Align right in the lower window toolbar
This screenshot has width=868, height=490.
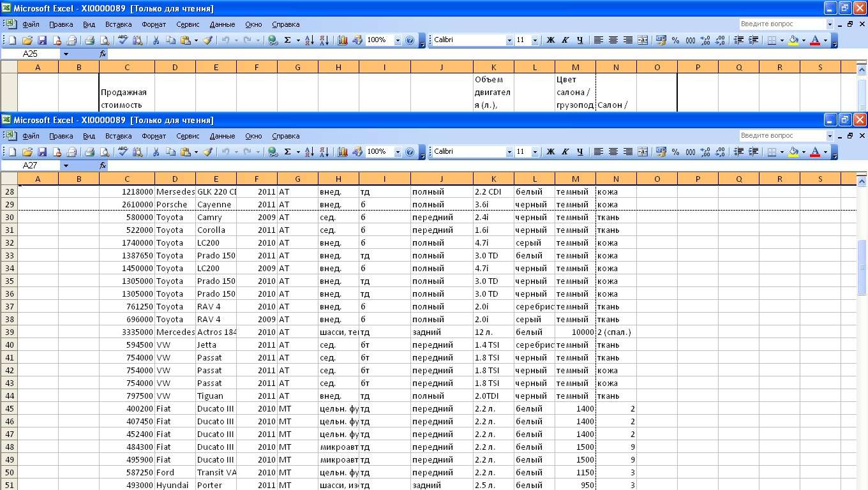[x=628, y=152]
